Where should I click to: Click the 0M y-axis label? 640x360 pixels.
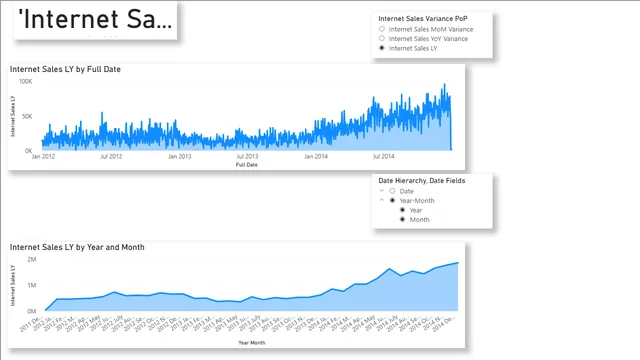(32, 311)
